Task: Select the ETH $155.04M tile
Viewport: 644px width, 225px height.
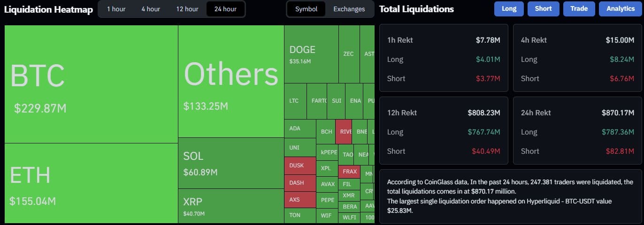Action: tap(91, 183)
